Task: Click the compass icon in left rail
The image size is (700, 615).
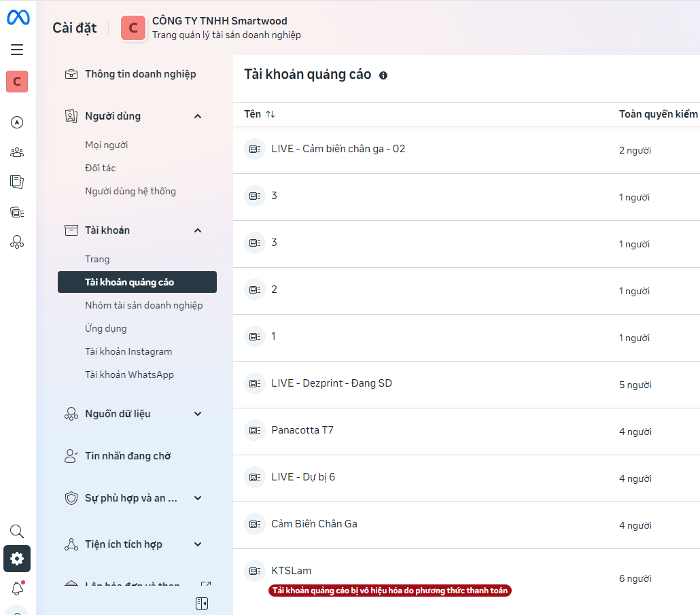Action: click(17, 122)
